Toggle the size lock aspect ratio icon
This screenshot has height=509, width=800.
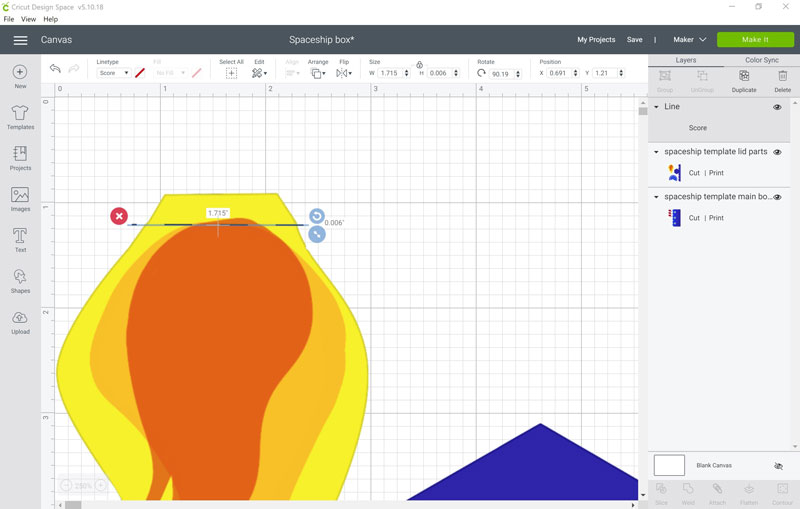(x=419, y=65)
